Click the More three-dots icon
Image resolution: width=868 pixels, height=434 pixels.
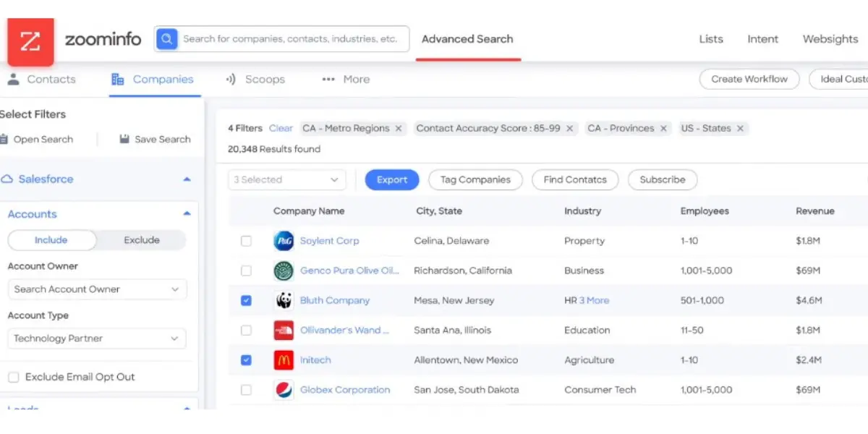[328, 80]
